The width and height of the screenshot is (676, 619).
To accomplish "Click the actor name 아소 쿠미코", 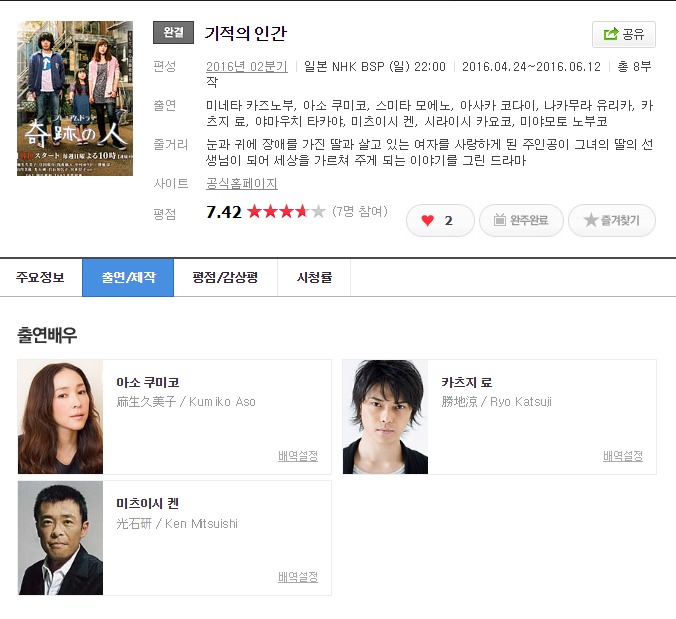I will pyautogui.click(x=147, y=382).
